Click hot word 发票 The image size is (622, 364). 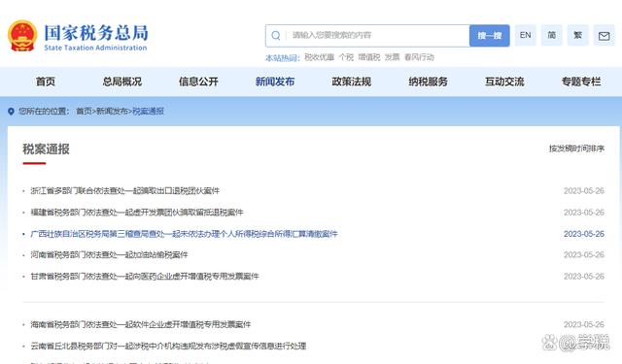pyautogui.click(x=392, y=57)
